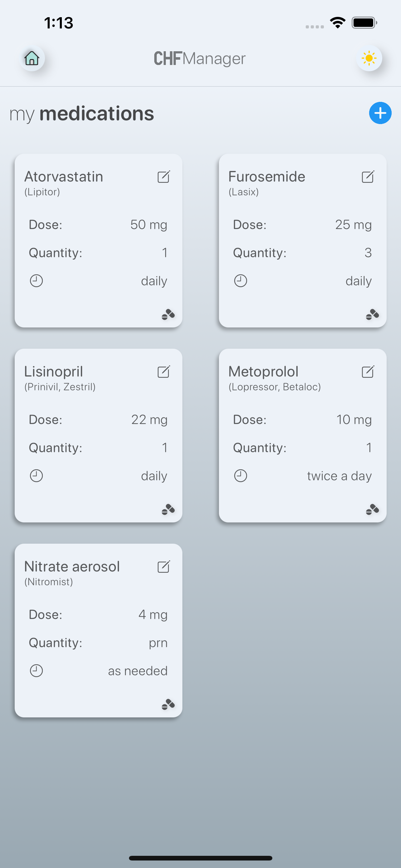Tap pills icon on Atorvastatin card
This screenshot has height=868, width=401.
[168, 314]
